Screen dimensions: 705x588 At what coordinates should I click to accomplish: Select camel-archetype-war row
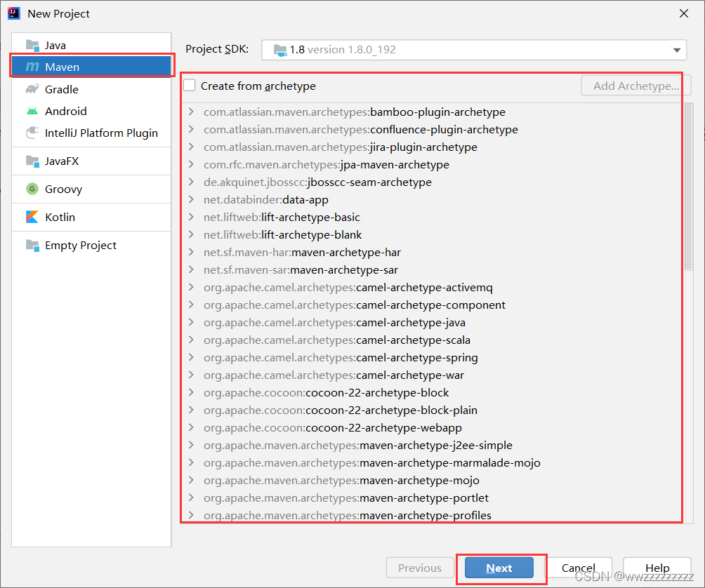coord(432,375)
